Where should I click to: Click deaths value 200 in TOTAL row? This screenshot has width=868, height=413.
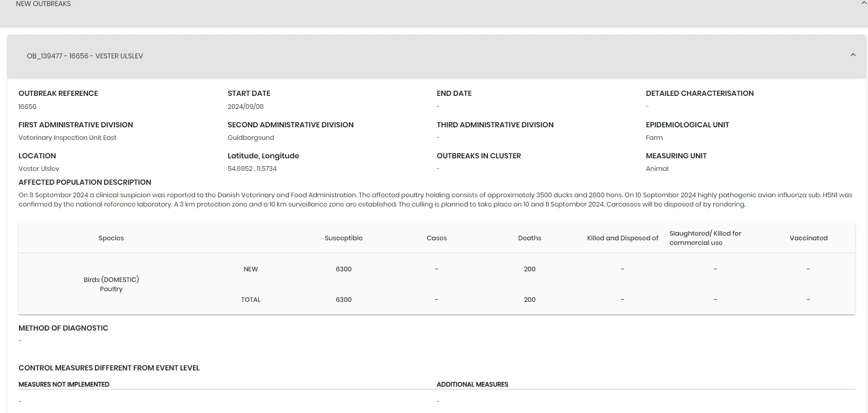tap(530, 300)
